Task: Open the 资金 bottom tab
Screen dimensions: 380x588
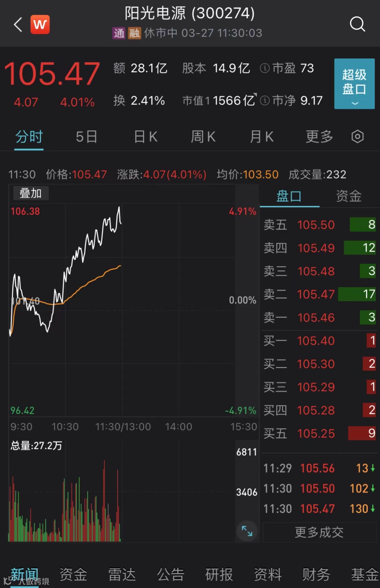Action: [73, 574]
